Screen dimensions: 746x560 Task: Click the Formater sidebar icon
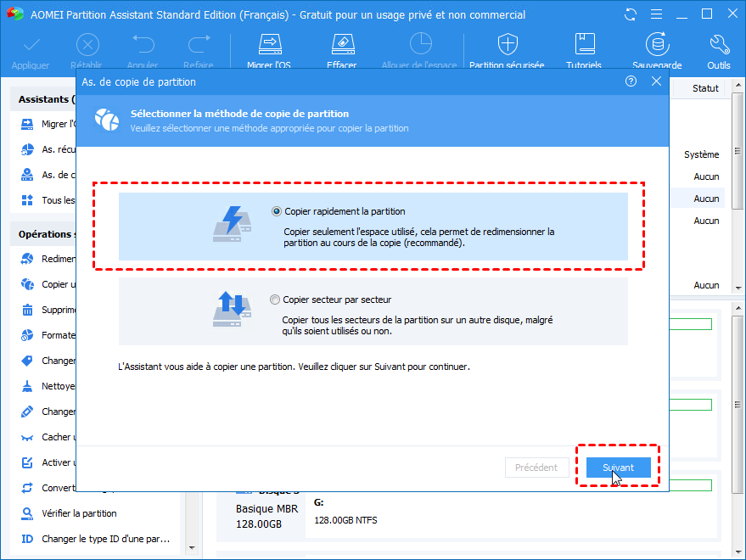[27, 335]
